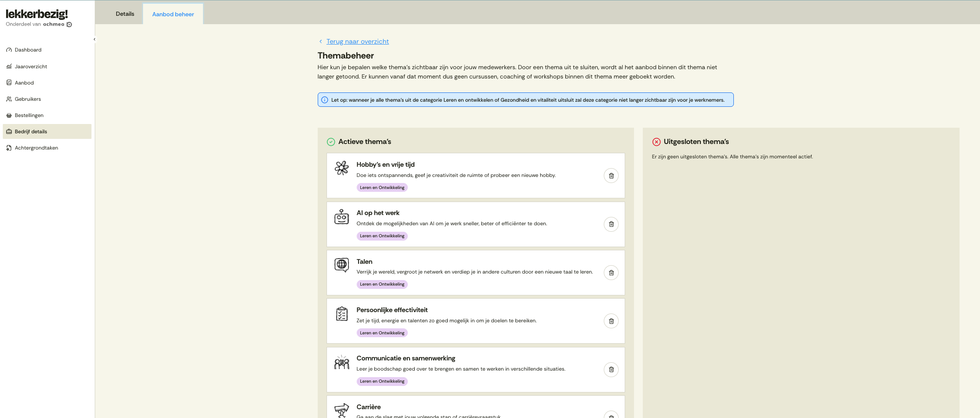The width and height of the screenshot is (980, 418).
Task: Click the people icon of Communicatie en samenwerking
Action: 342,362
